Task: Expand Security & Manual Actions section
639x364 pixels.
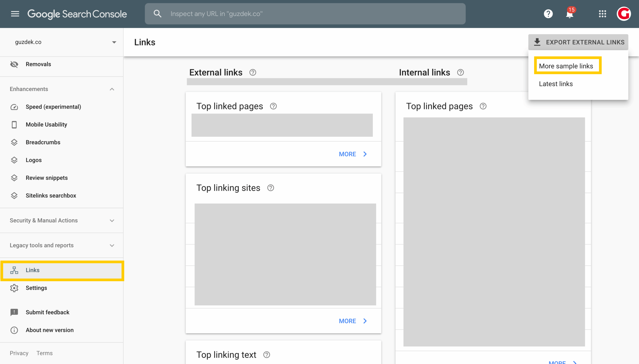Action: [x=112, y=220]
